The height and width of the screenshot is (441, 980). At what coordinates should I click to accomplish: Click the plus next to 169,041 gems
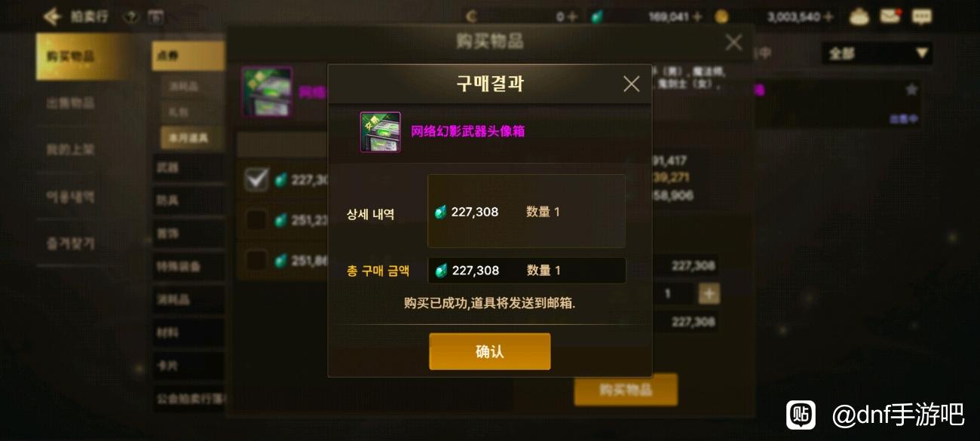[697, 17]
